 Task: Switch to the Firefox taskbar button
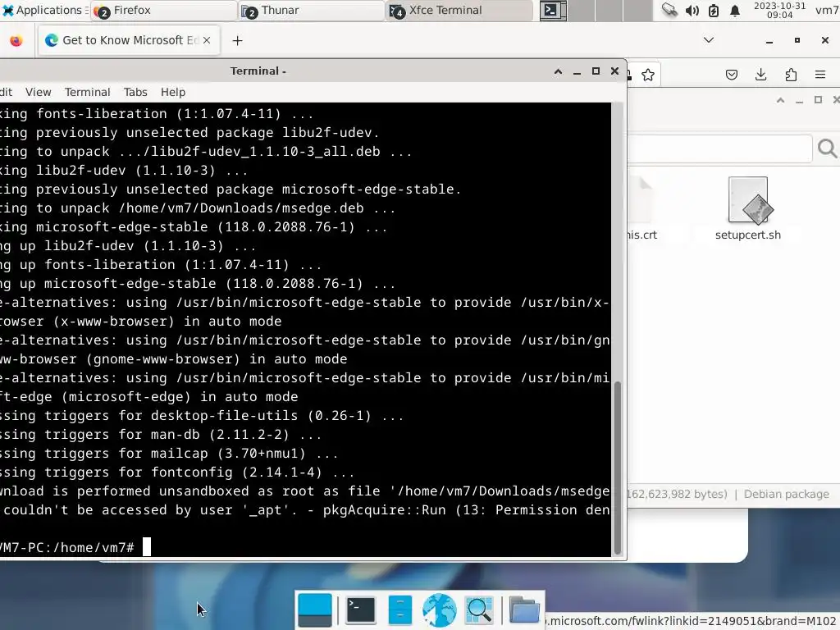[164, 10]
